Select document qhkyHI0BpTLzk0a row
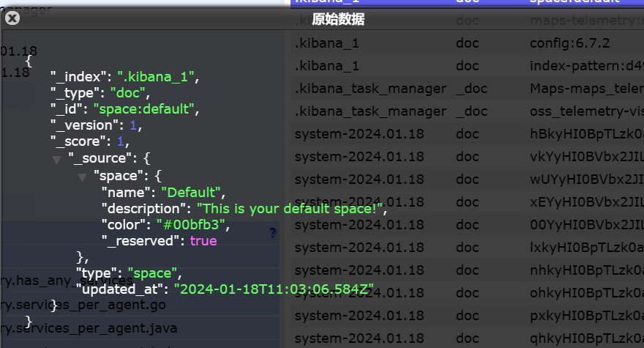 pyautogui.click(x=468, y=338)
